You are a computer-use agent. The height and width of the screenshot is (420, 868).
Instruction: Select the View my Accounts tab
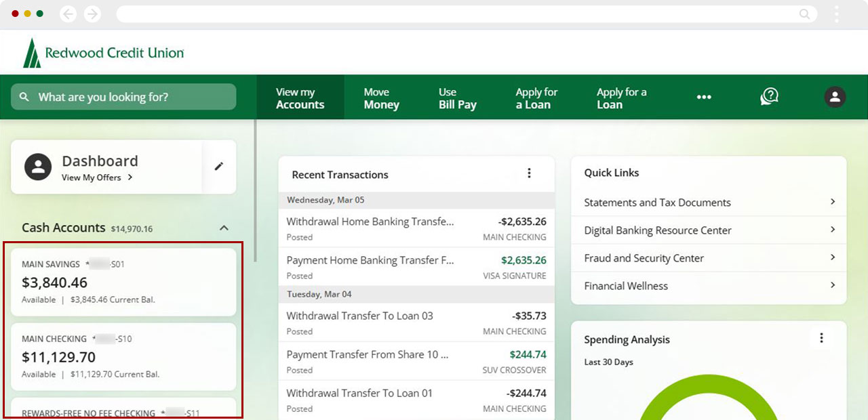tap(300, 98)
